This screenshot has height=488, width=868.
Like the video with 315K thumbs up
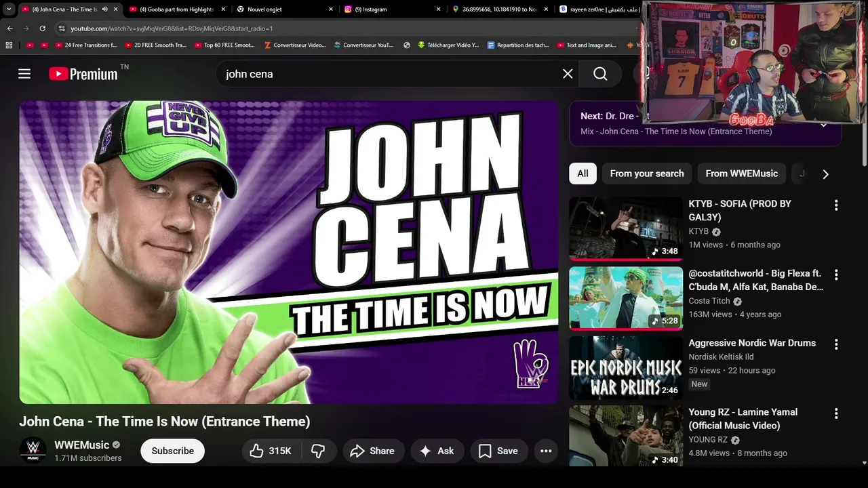coord(271,451)
